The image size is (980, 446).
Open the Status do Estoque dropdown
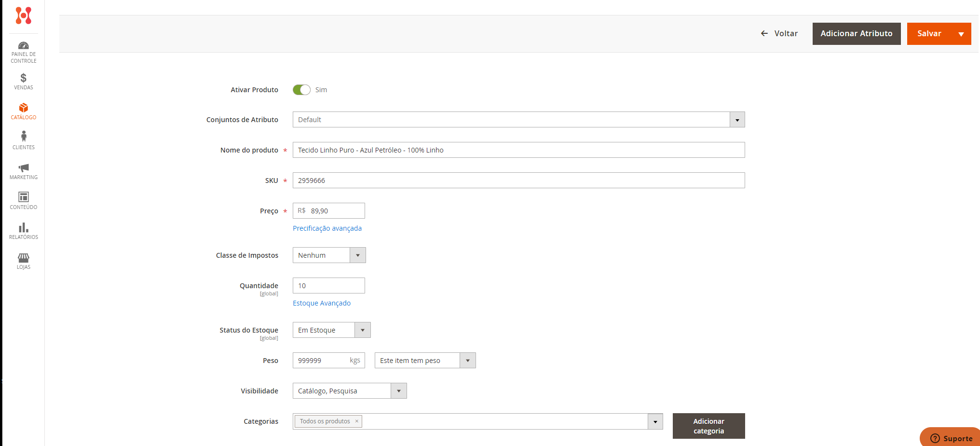pyautogui.click(x=362, y=330)
